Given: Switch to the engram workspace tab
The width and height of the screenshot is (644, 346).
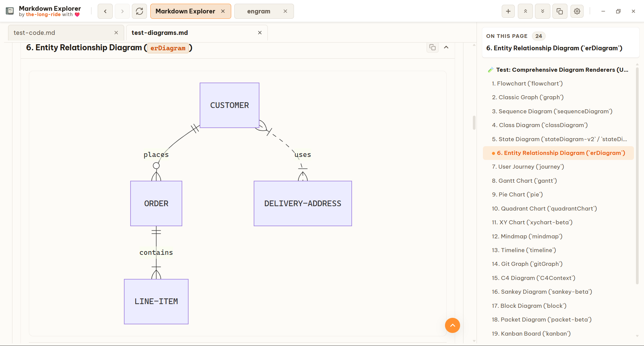Looking at the screenshot, I should point(259,11).
